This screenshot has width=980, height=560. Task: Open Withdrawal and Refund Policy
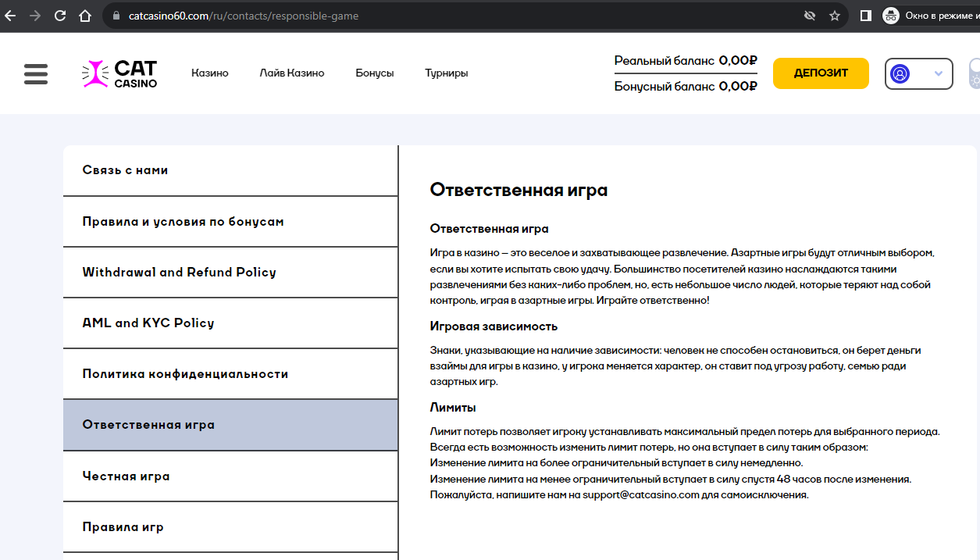[x=230, y=273]
